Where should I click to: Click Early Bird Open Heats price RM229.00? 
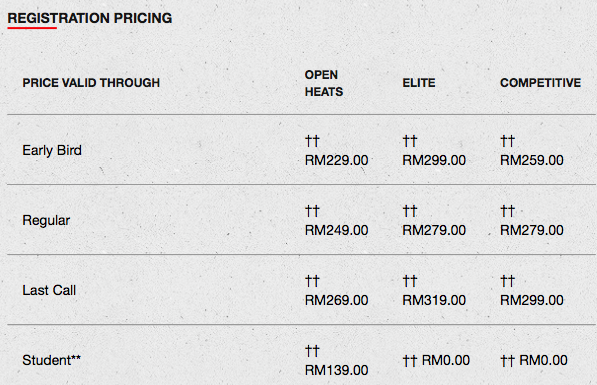[x=337, y=160]
